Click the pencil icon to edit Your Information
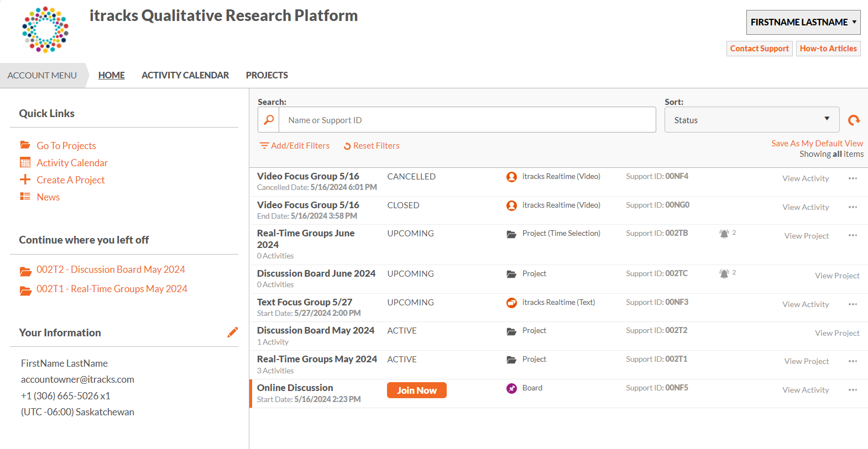 233,332
